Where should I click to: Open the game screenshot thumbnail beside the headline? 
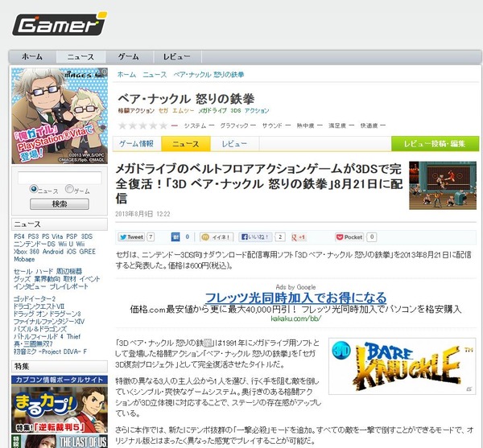[x=443, y=186]
